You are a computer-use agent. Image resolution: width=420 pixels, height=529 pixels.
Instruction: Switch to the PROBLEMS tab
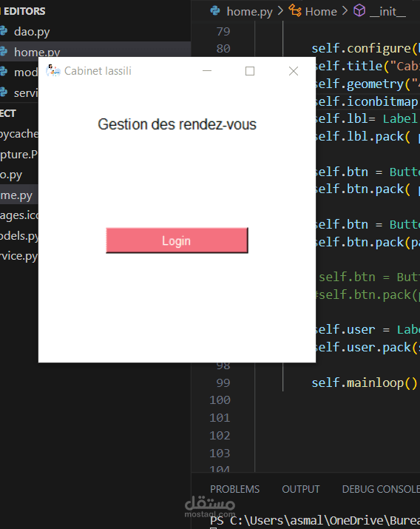[234, 489]
